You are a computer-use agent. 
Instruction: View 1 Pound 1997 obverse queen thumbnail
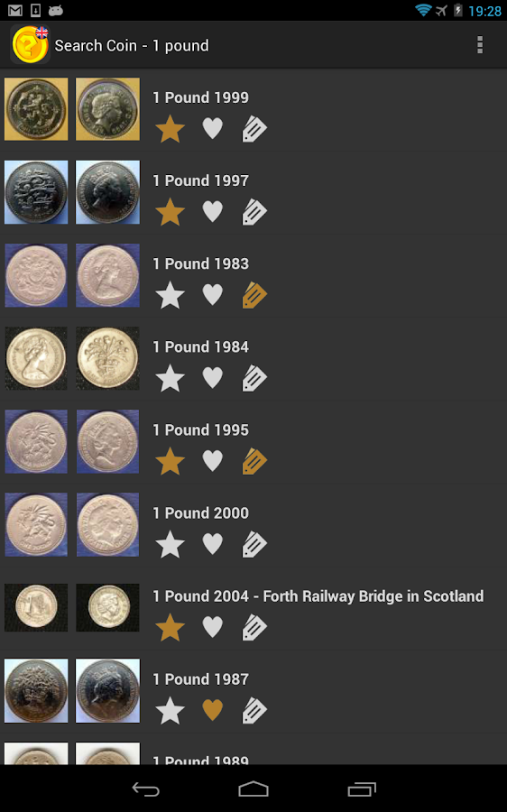click(x=107, y=192)
